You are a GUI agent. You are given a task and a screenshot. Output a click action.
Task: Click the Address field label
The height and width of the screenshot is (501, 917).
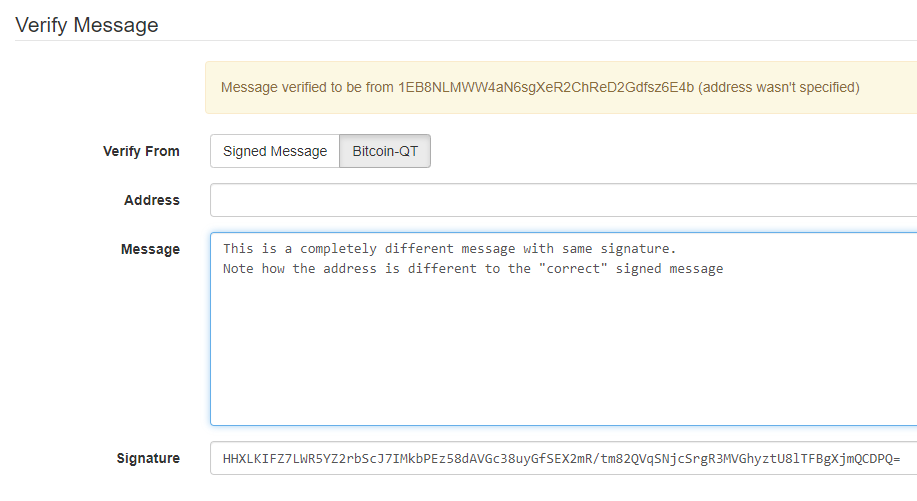tap(151, 200)
